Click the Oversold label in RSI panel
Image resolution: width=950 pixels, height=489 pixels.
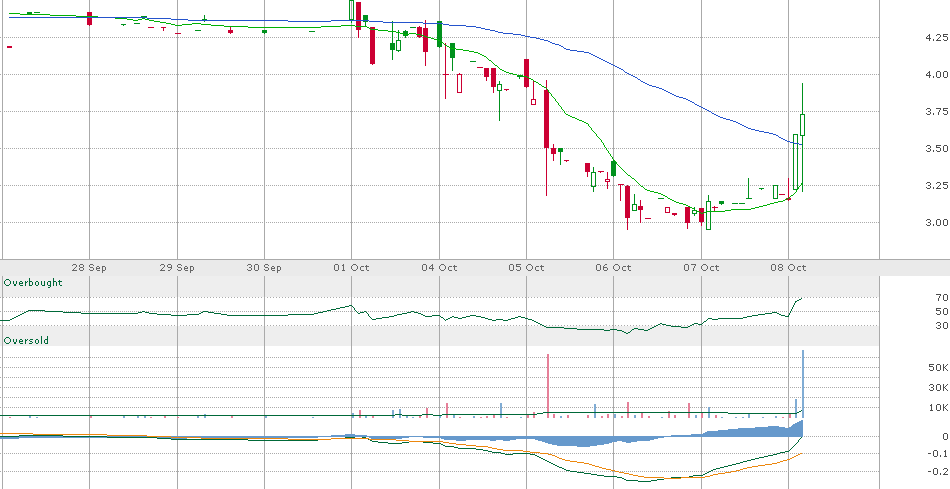[26, 341]
